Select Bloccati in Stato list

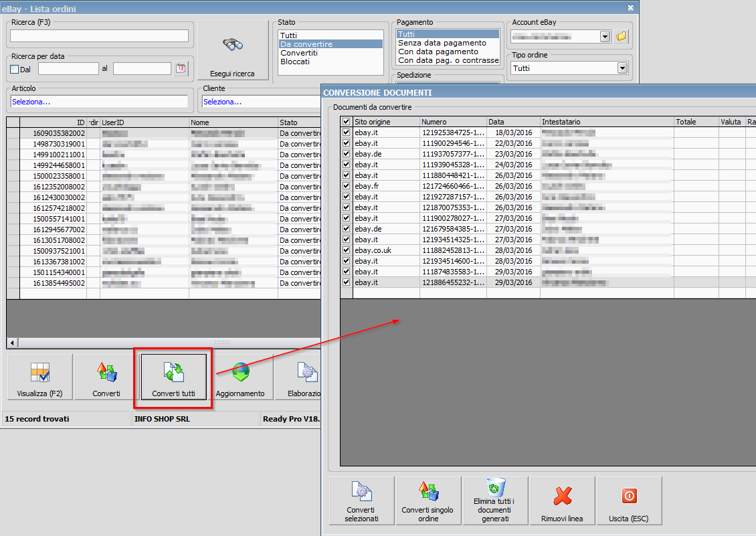click(330, 62)
